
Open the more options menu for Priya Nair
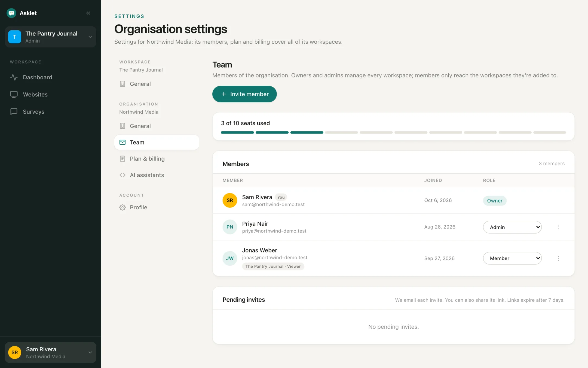(558, 227)
